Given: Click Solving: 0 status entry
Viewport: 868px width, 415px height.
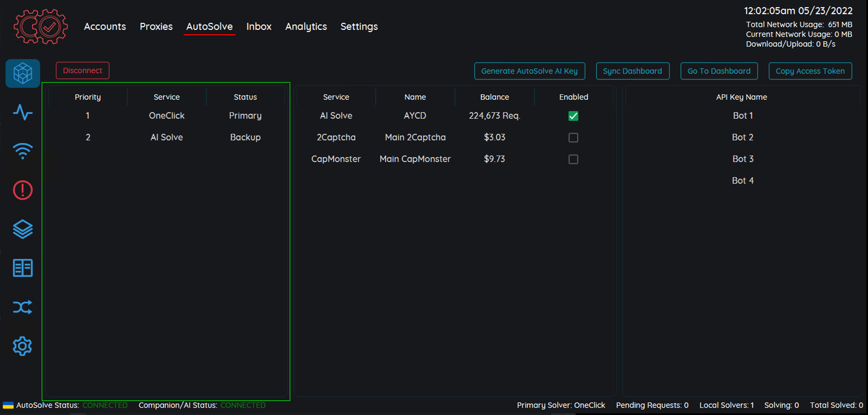Looking at the screenshot, I should pos(781,405).
